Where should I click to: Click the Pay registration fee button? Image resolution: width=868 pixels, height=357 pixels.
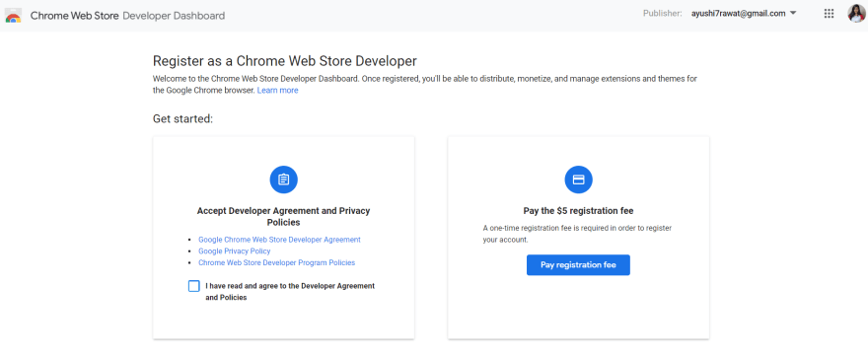click(x=578, y=264)
